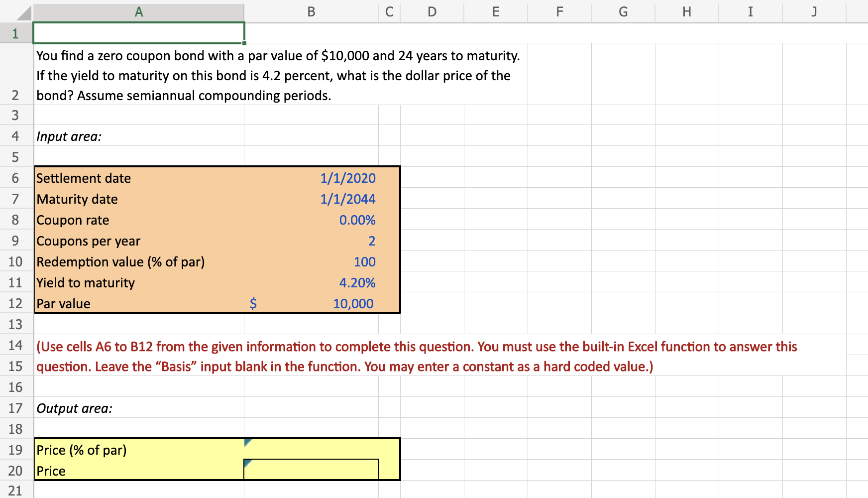Select row 2 header
The height and width of the screenshot is (498, 868).
point(16,74)
